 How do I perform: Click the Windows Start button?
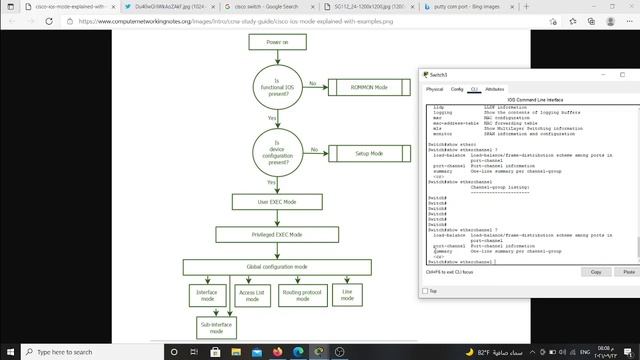[11, 352]
